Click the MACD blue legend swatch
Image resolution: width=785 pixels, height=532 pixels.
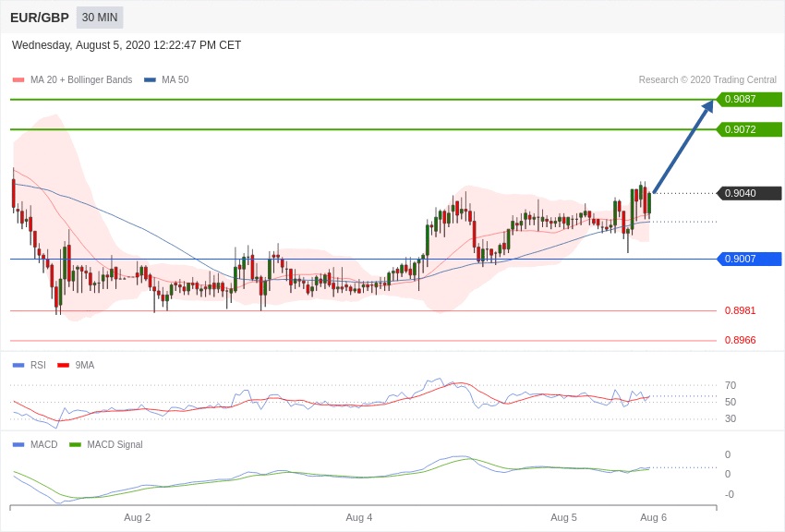[18, 444]
